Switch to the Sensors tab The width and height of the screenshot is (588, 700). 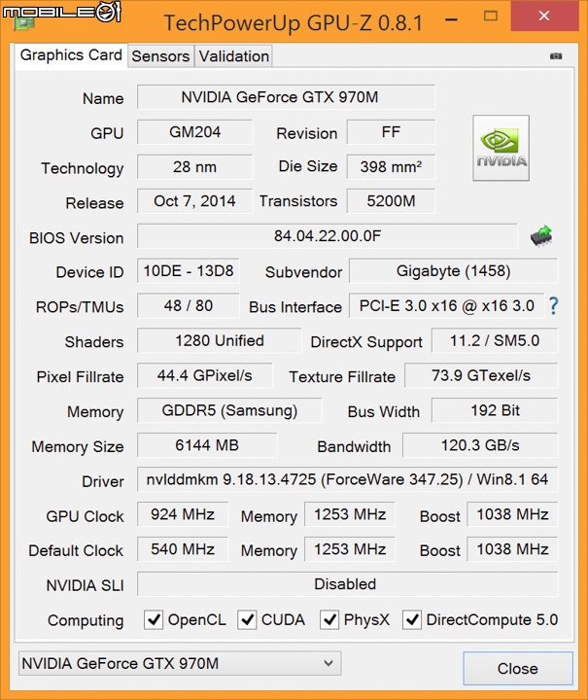click(x=160, y=56)
